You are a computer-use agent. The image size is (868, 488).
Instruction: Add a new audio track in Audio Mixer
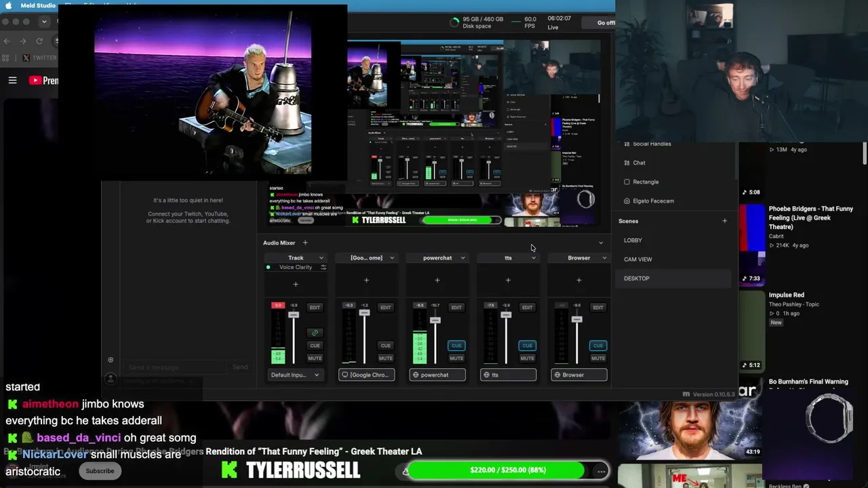[305, 243]
